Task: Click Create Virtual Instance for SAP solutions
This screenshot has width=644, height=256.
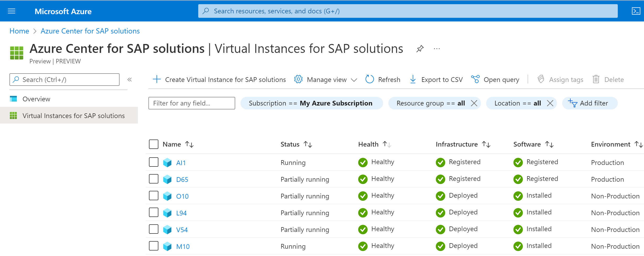Action: point(219,79)
